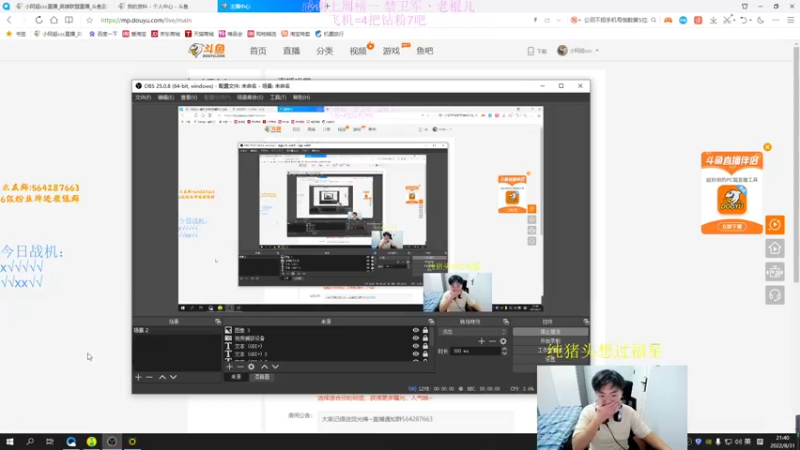Viewport: 800px width, 450px height.
Task: Add a scene transition with plus icon
Action: pos(481,341)
